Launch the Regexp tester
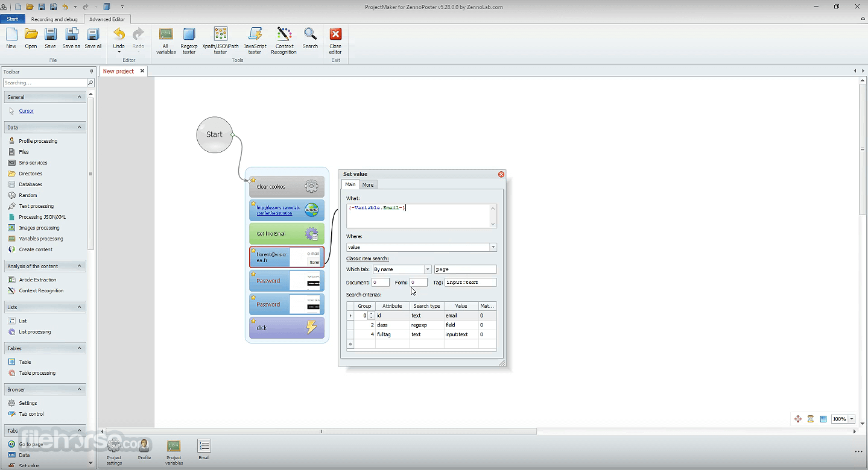 click(189, 40)
